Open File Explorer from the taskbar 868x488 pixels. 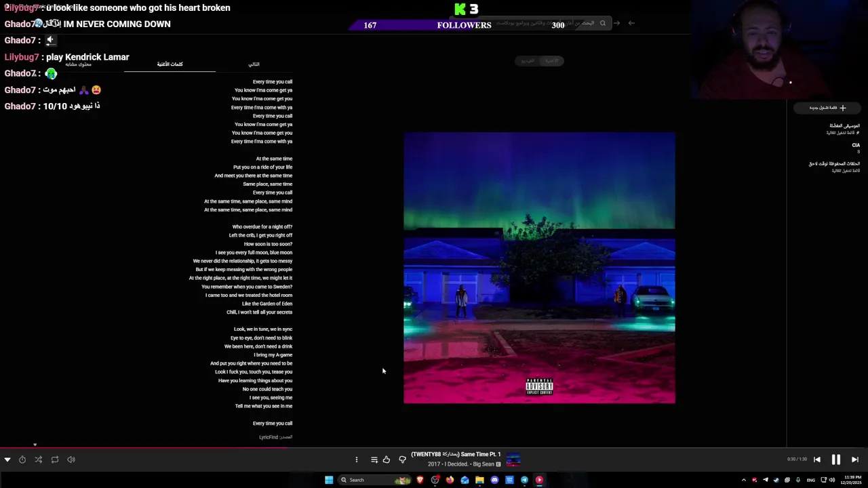(x=479, y=480)
